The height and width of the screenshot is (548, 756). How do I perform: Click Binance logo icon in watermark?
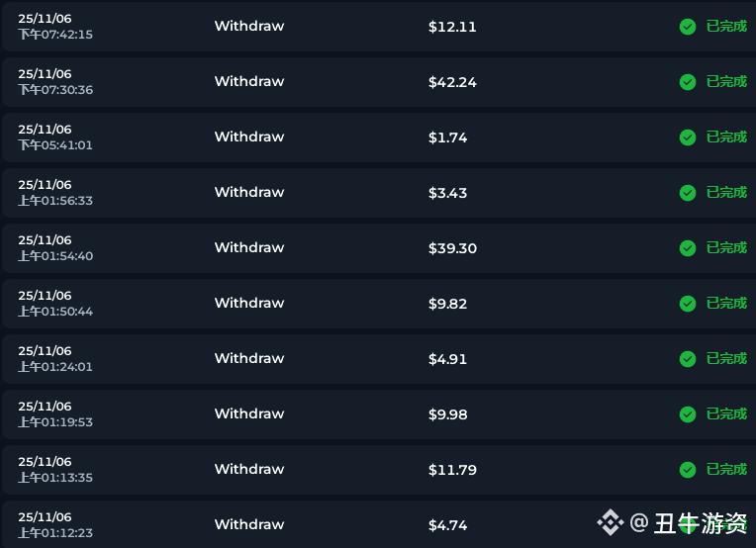coord(610,522)
